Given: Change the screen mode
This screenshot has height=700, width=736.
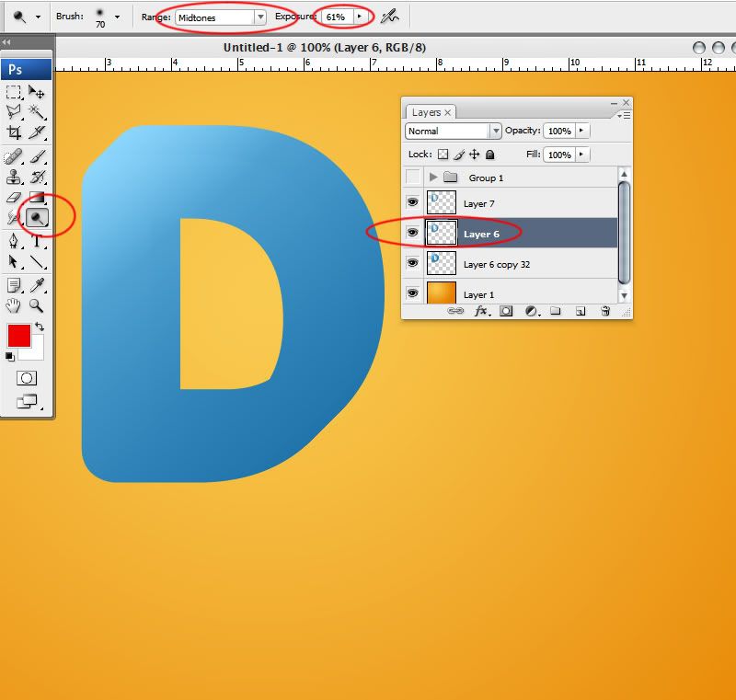Looking at the screenshot, I should (x=27, y=402).
